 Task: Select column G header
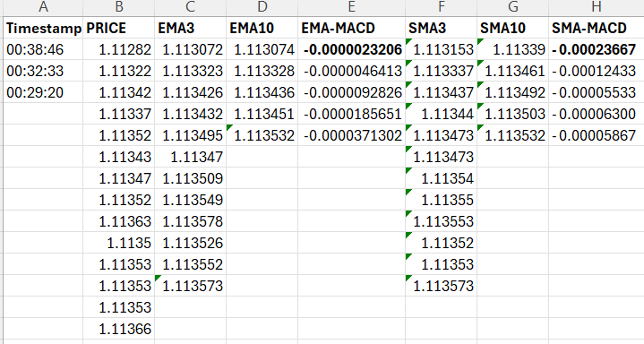(512, 7)
